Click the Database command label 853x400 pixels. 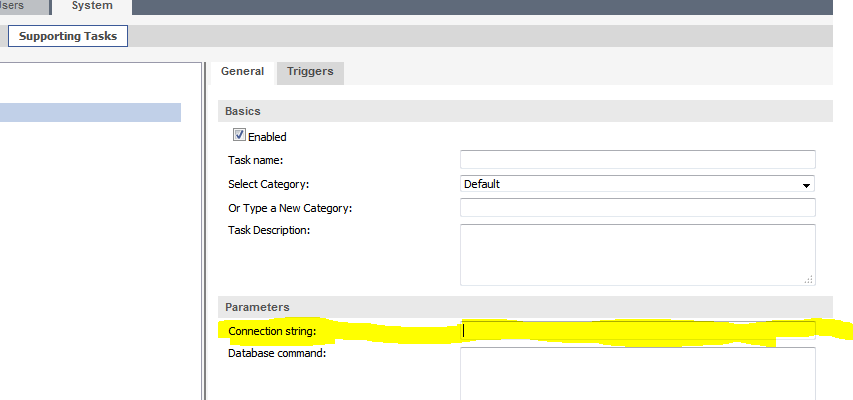pyautogui.click(x=277, y=353)
